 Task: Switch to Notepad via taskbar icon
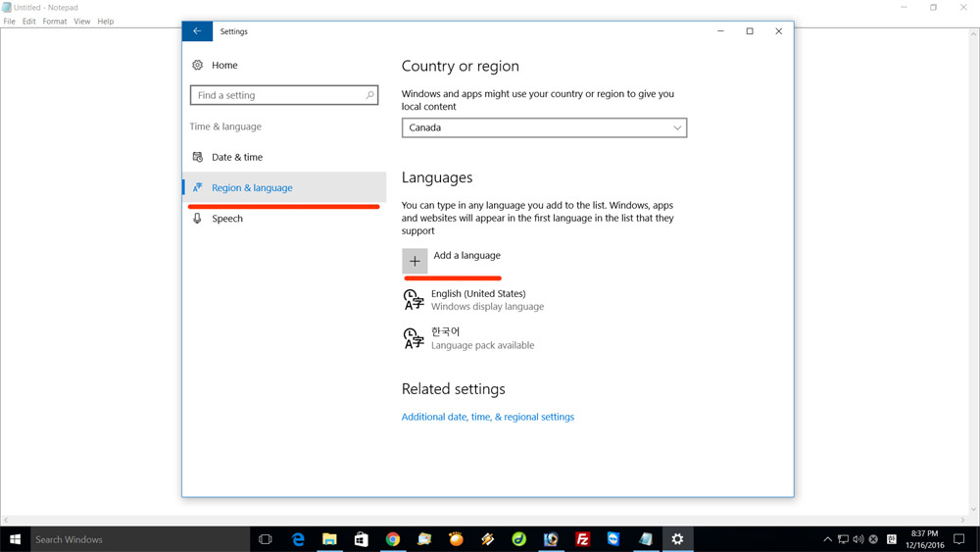pyautogui.click(x=646, y=539)
